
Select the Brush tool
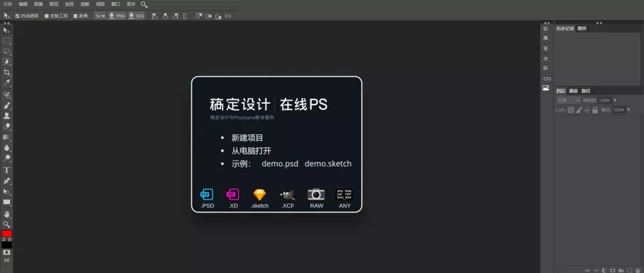coord(6,106)
